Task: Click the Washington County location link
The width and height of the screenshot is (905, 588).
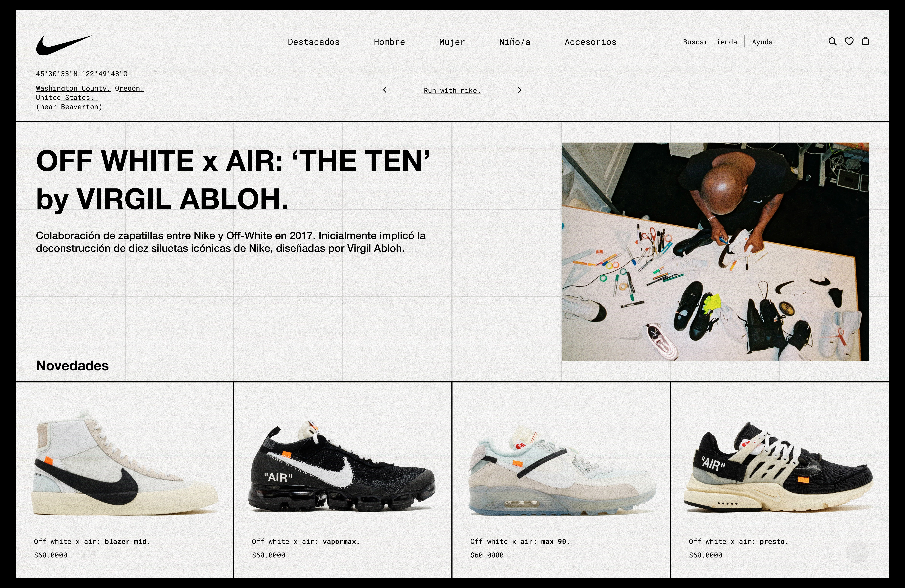Action: 73,88
